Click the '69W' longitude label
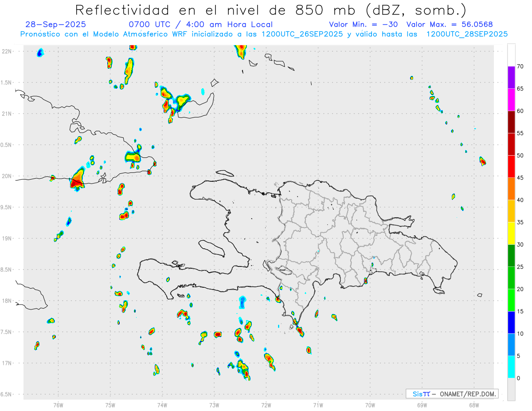This screenshot has width=532, height=411. tap(422, 405)
